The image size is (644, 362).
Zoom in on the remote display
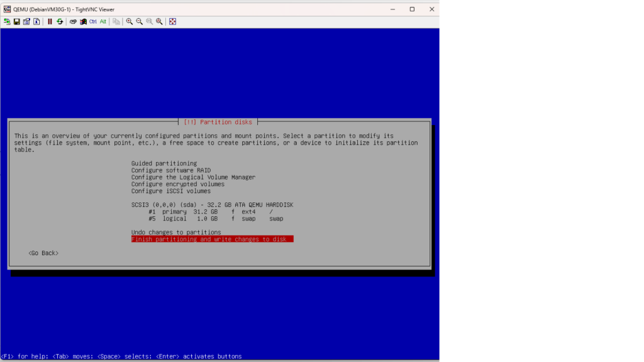(130, 21)
